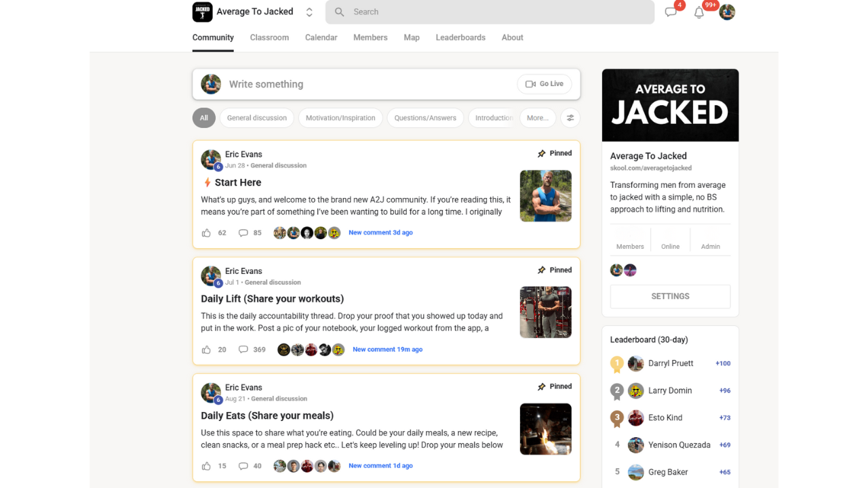Open the profile avatar menu
Screen dimensions: 868x488
[727, 12]
